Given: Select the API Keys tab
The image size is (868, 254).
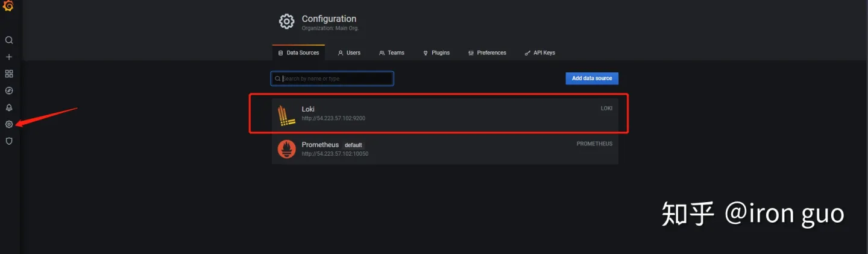Looking at the screenshot, I should click(x=540, y=52).
